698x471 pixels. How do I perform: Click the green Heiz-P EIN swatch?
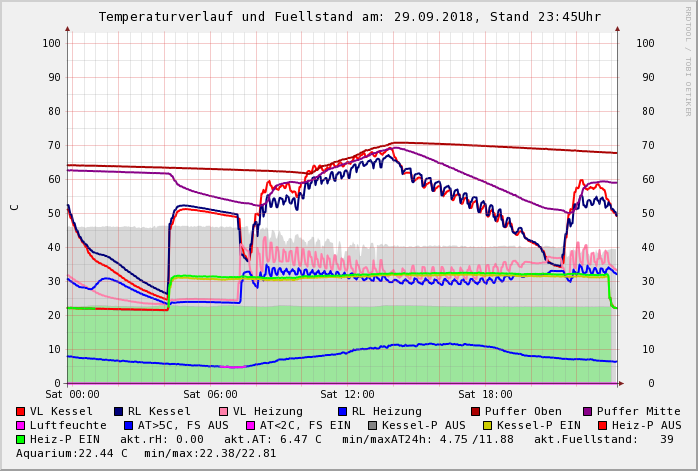21,439
